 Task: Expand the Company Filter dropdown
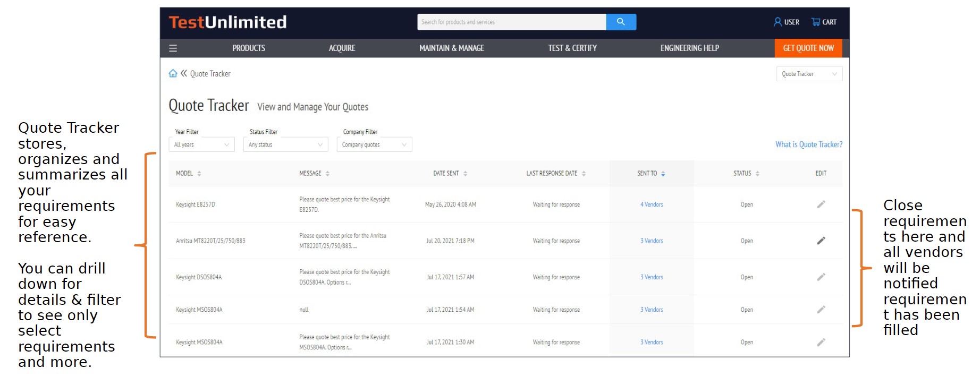click(374, 144)
